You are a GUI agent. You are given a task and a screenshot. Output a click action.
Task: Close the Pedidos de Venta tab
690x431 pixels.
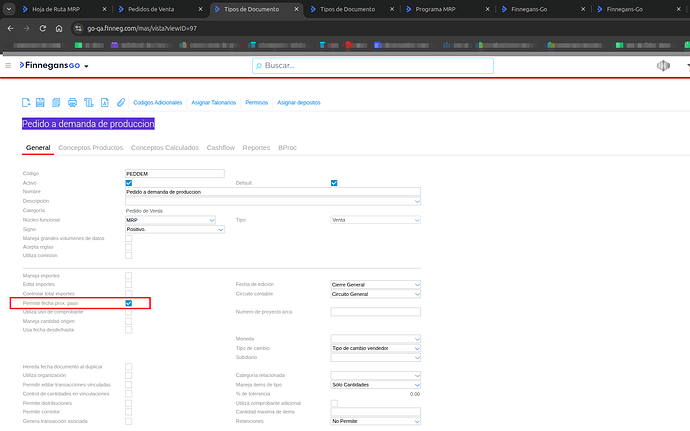click(200, 9)
